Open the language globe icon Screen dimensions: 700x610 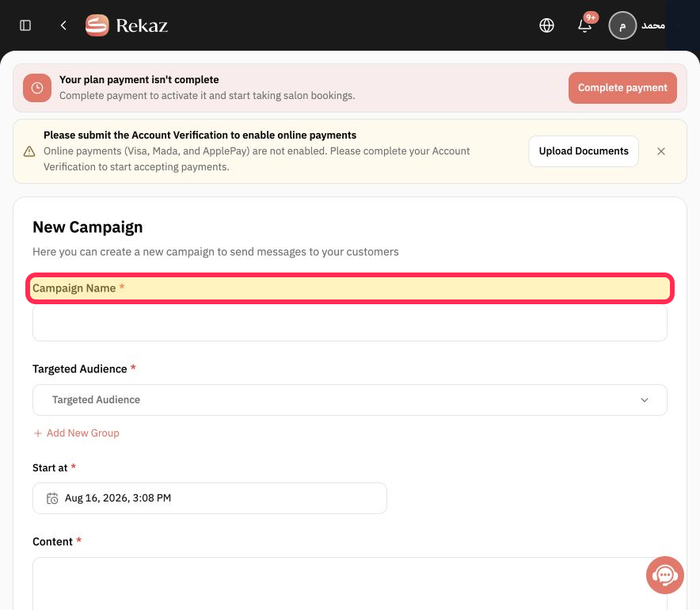(x=546, y=25)
